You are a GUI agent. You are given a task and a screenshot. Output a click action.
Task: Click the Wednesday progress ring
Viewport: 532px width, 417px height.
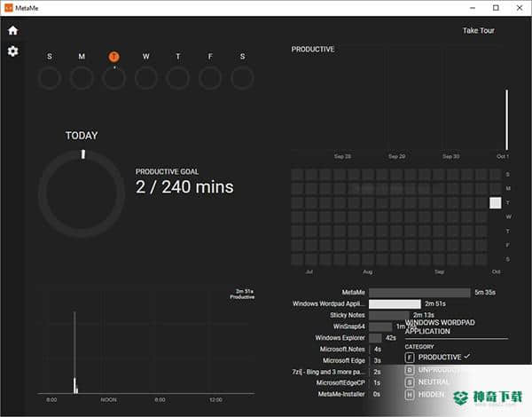click(146, 78)
